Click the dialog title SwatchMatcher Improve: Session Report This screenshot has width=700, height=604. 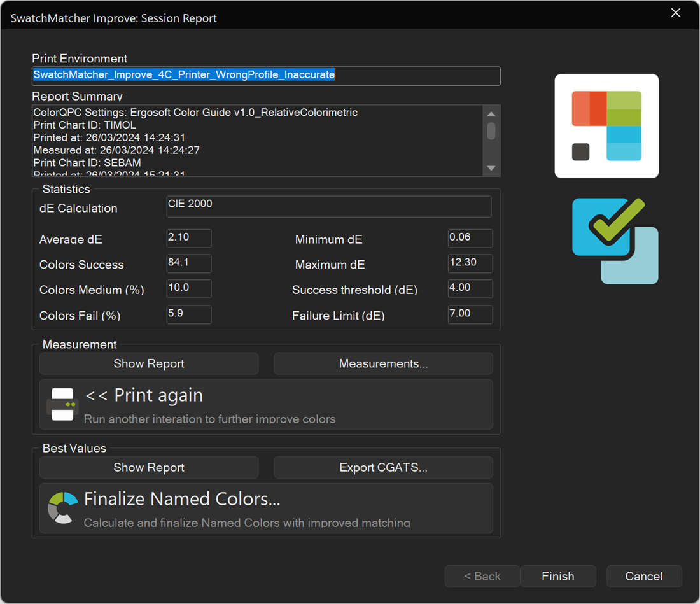click(113, 18)
